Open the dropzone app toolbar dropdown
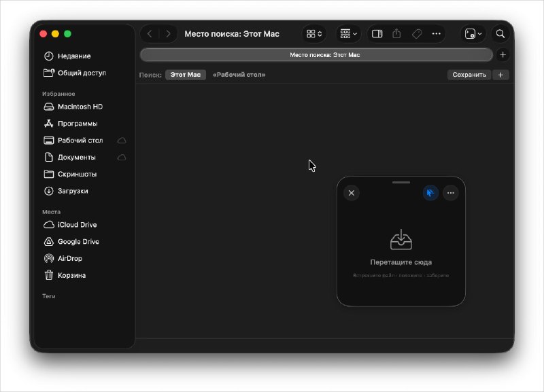The width and height of the screenshot is (544, 392). [x=473, y=34]
